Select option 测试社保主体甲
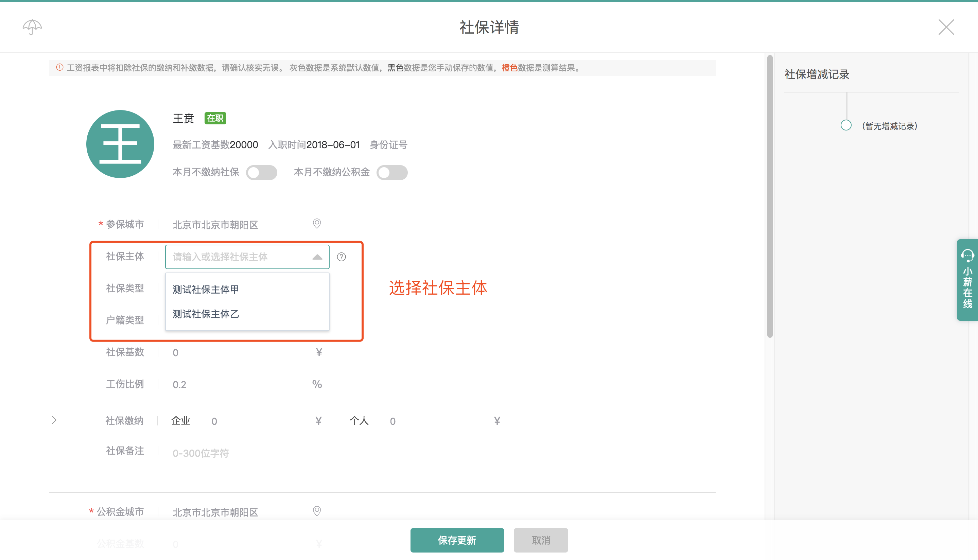Screen dimensions: 978x560 tap(247, 289)
